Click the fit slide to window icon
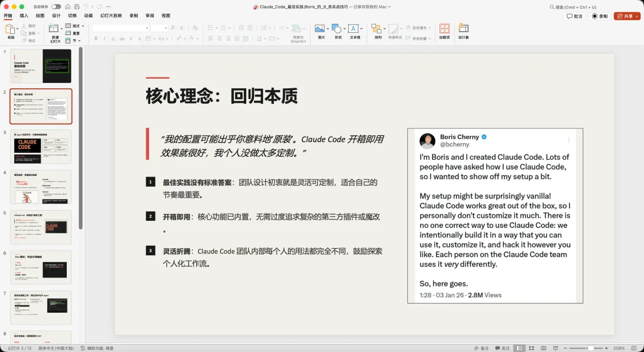 pos(633,348)
